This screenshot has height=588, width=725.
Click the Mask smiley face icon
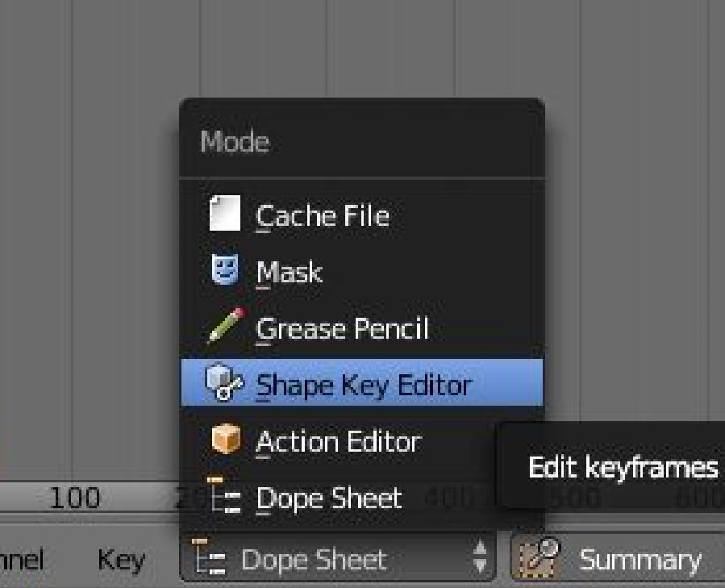pyautogui.click(x=227, y=272)
